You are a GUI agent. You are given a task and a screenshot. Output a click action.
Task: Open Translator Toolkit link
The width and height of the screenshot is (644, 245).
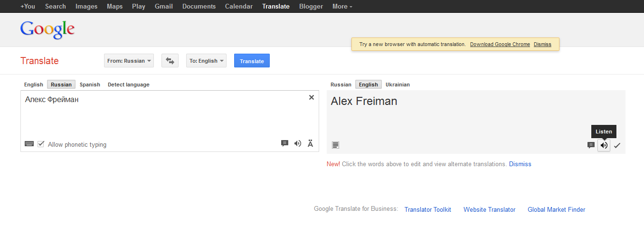point(427,209)
